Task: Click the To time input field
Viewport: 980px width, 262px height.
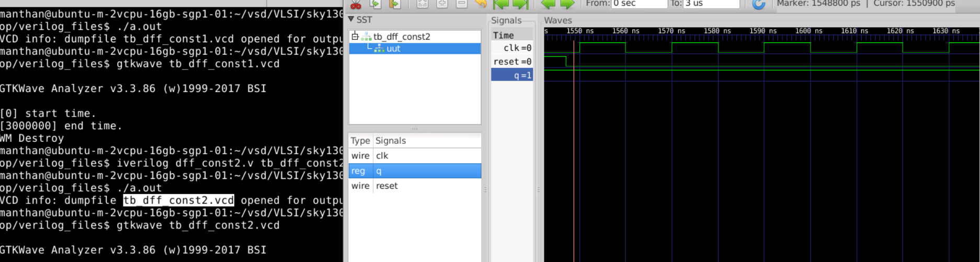Action: 712,4
